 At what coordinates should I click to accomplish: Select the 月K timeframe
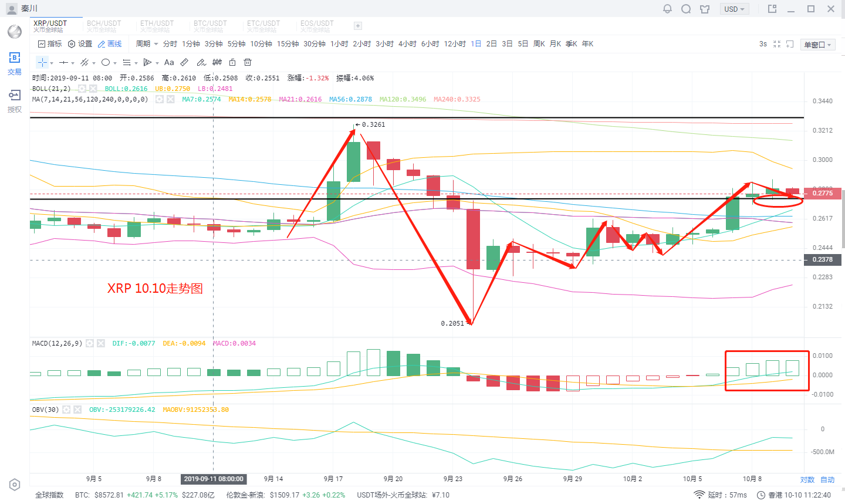(555, 44)
